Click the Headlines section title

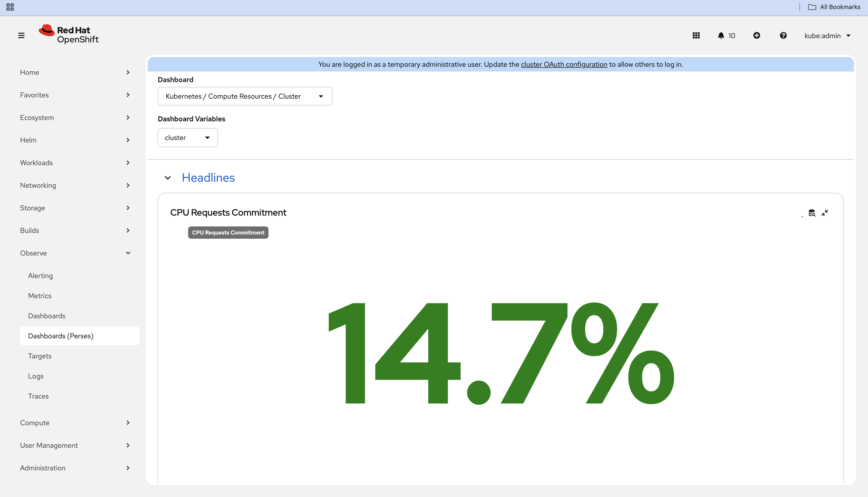click(208, 178)
